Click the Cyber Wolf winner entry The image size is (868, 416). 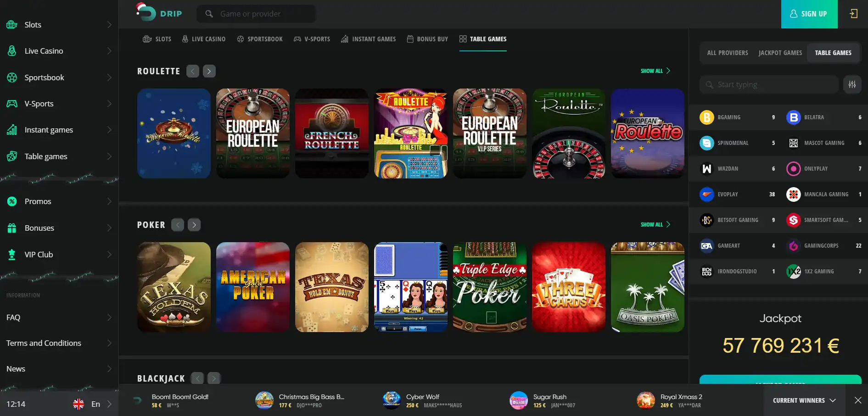[422, 400]
